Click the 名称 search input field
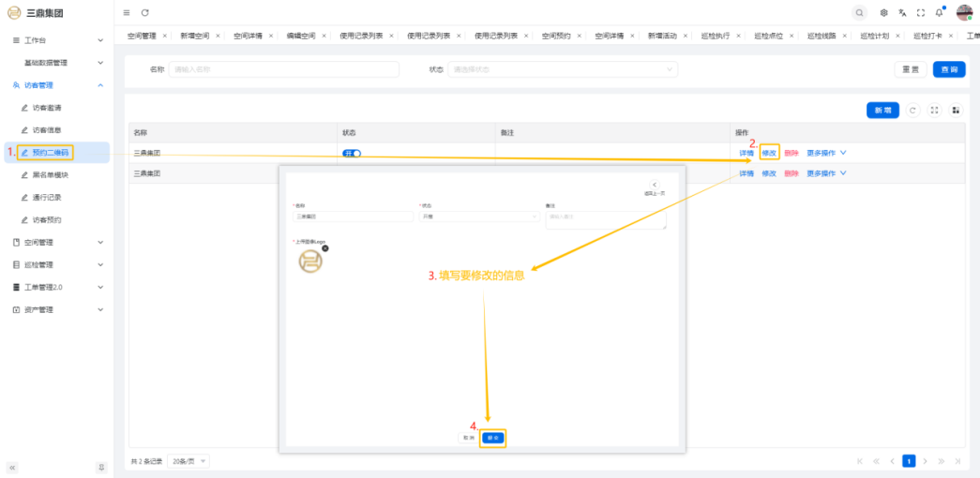The height and width of the screenshot is (478, 980). (x=283, y=69)
